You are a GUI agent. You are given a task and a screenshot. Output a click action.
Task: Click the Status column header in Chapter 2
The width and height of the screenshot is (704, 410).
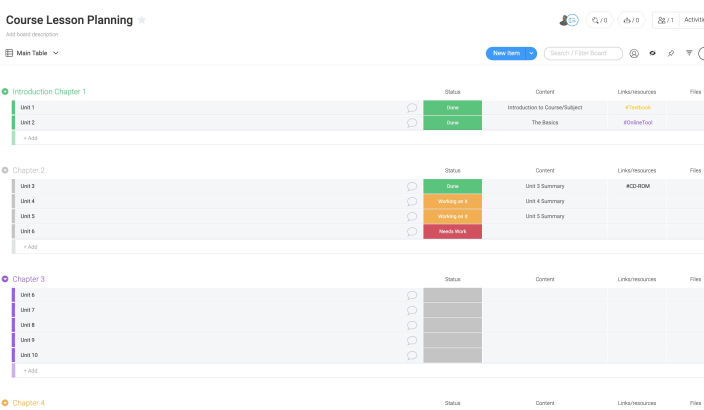point(453,170)
